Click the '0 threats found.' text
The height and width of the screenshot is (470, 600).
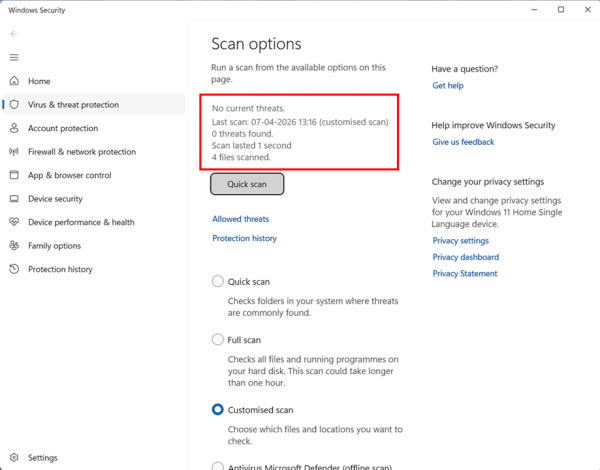(x=243, y=134)
